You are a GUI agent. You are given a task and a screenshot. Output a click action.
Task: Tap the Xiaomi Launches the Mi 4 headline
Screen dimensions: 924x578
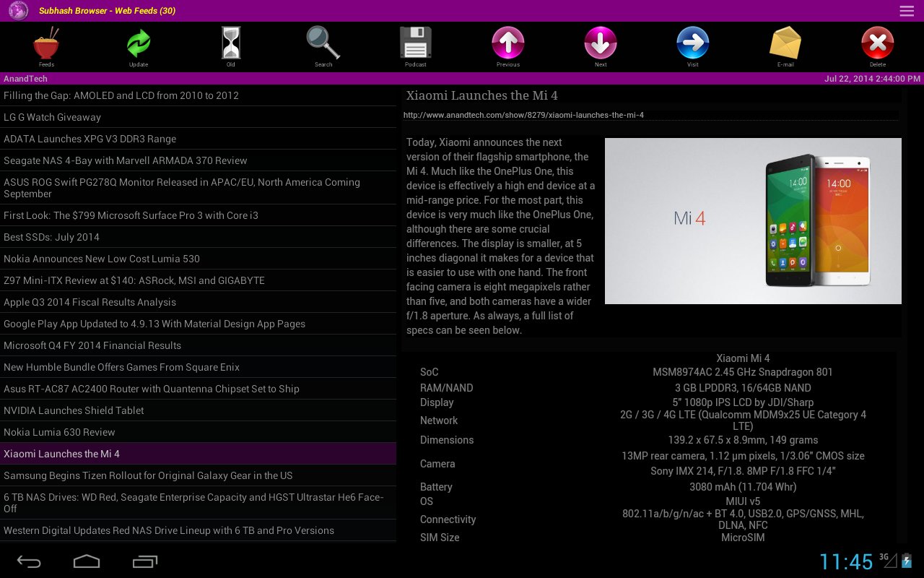[x=481, y=95]
